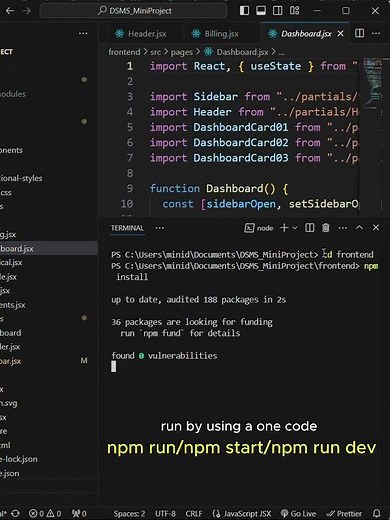Open terminal more actions ellipsis
This screenshot has width=390, height=520.
tap(342, 228)
